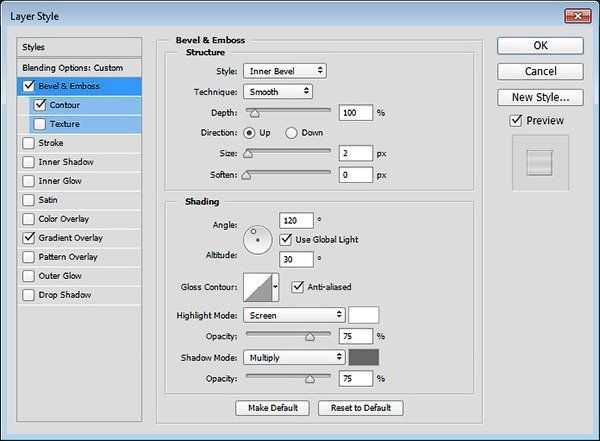
Task: Toggle the Anti-aliased checkbox
Action: [x=297, y=287]
